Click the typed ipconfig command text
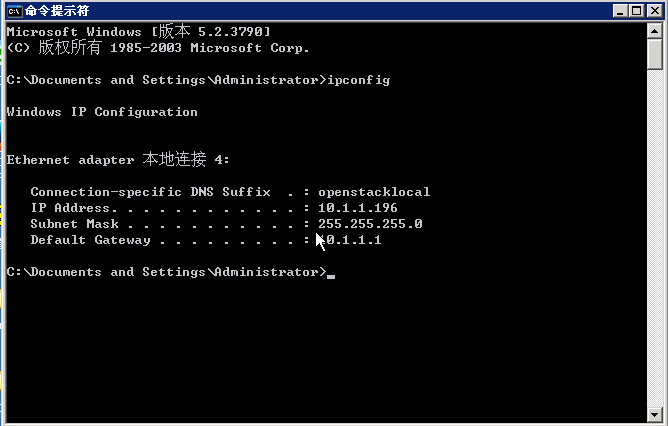 coord(358,80)
